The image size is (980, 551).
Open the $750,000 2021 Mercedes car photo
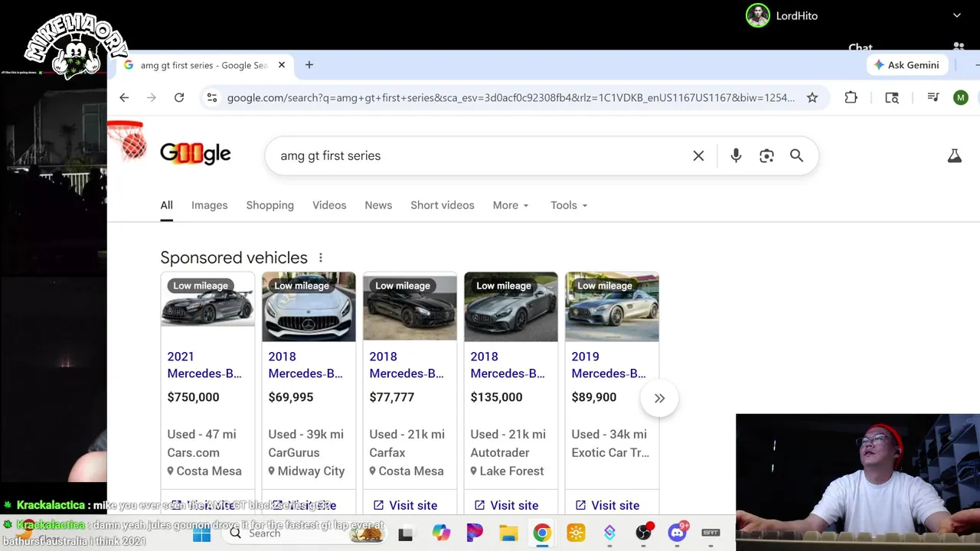coord(207,307)
